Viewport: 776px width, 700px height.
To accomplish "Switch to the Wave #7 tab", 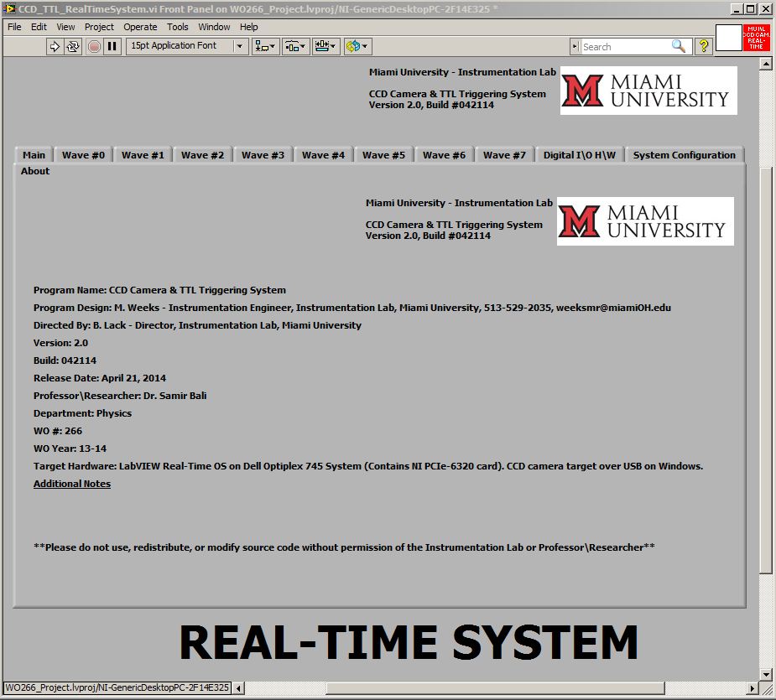I will click(x=504, y=155).
